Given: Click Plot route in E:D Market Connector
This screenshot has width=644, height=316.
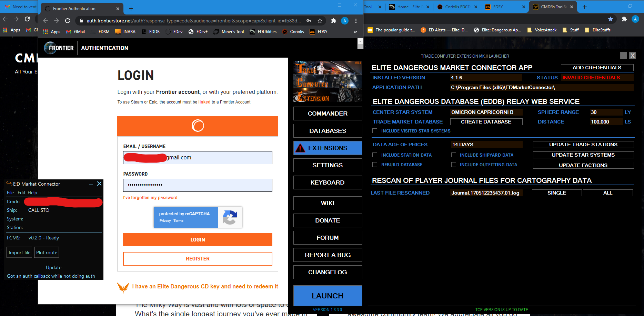Looking at the screenshot, I should click(x=47, y=253).
